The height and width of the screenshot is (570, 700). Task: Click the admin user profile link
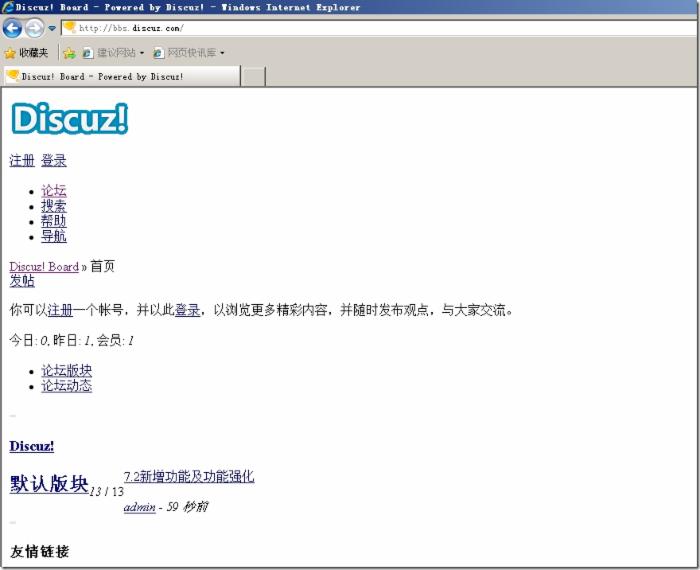(140, 507)
